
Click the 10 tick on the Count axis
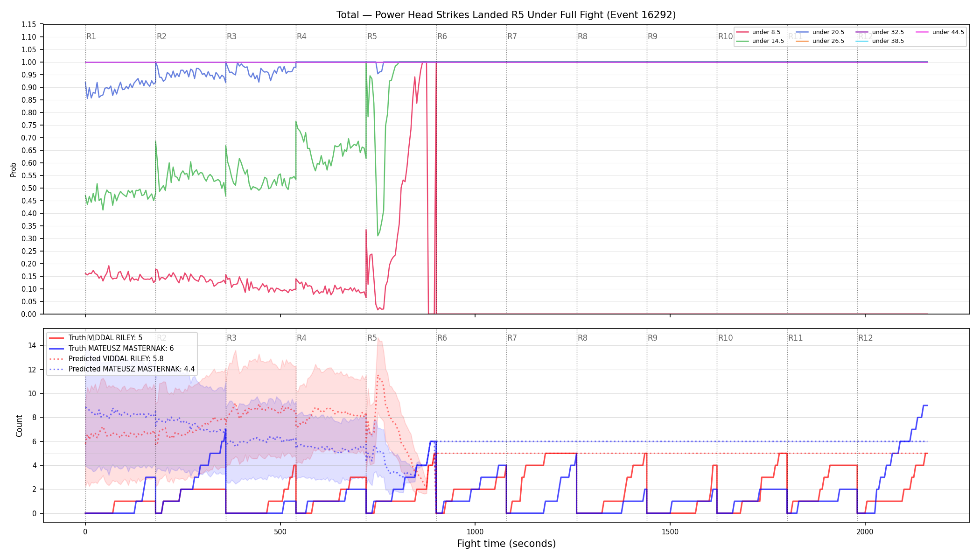tap(32, 393)
